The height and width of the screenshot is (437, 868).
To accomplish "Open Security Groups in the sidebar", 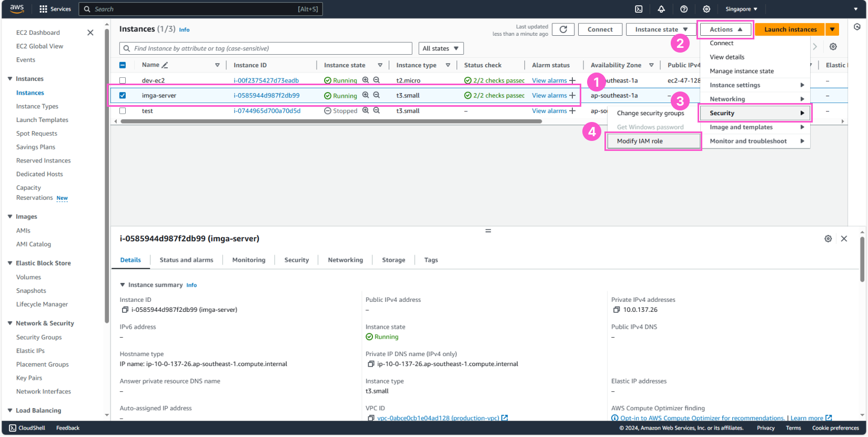I will click(x=39, y=337).
